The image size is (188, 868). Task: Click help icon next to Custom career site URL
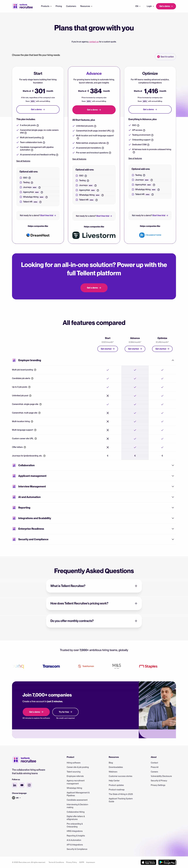point(36,439)
